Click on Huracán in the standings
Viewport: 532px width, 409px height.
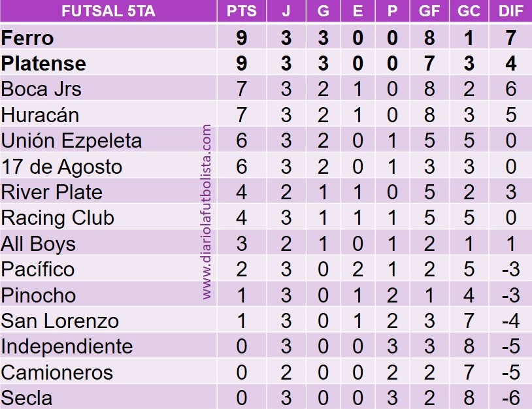40,115
